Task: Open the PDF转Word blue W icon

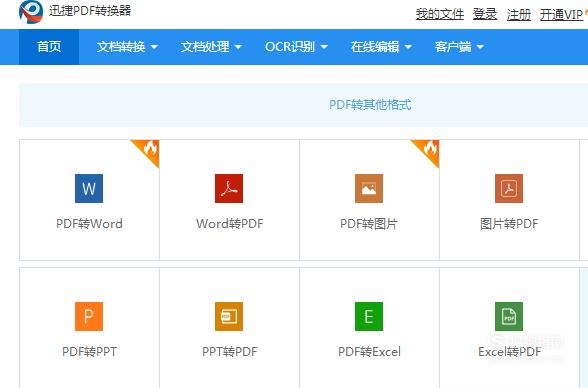Action: 89,189
